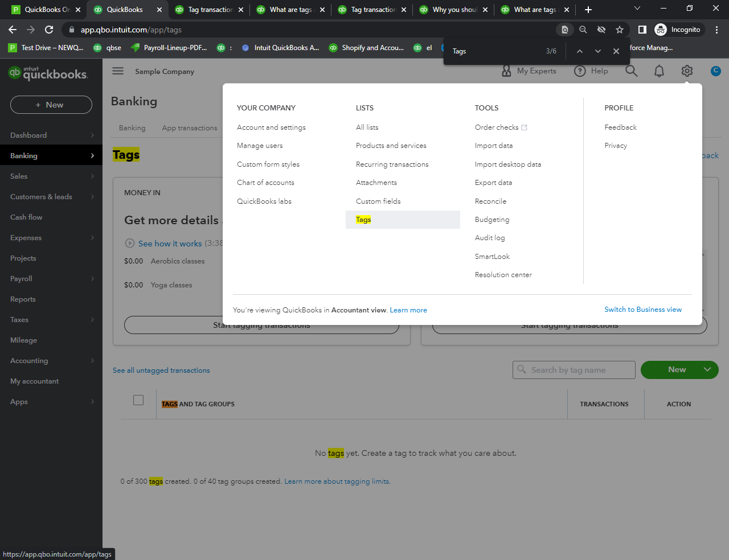
Task: Select Tags in the Lists menu
Action: [403, 220]
